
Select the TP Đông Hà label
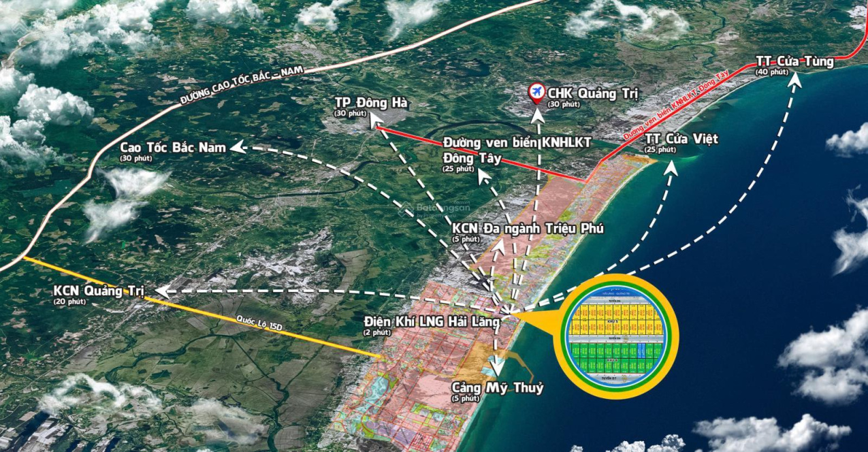coord(371,103)
